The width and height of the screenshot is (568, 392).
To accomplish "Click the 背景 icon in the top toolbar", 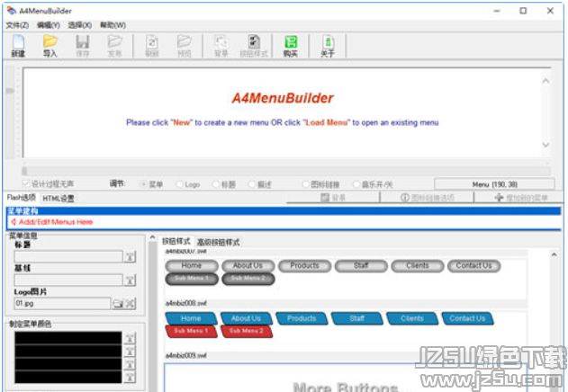I will 221,46.
